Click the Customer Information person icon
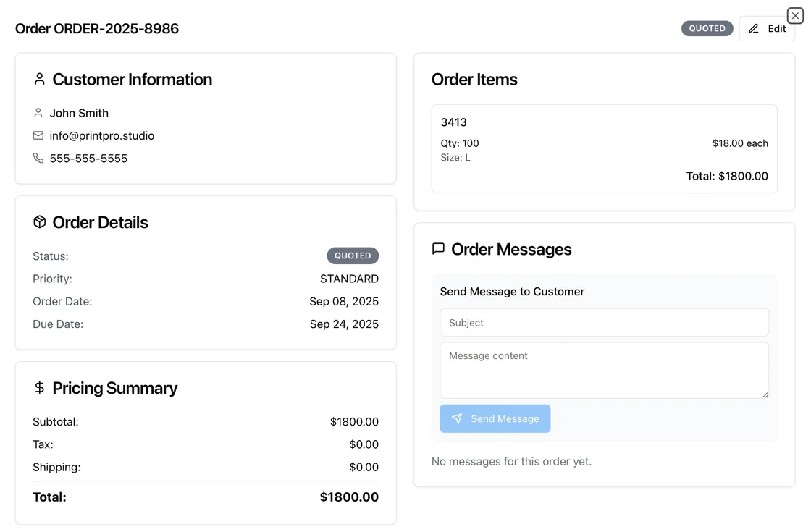 pyautogui.click(x=39, y=79)
